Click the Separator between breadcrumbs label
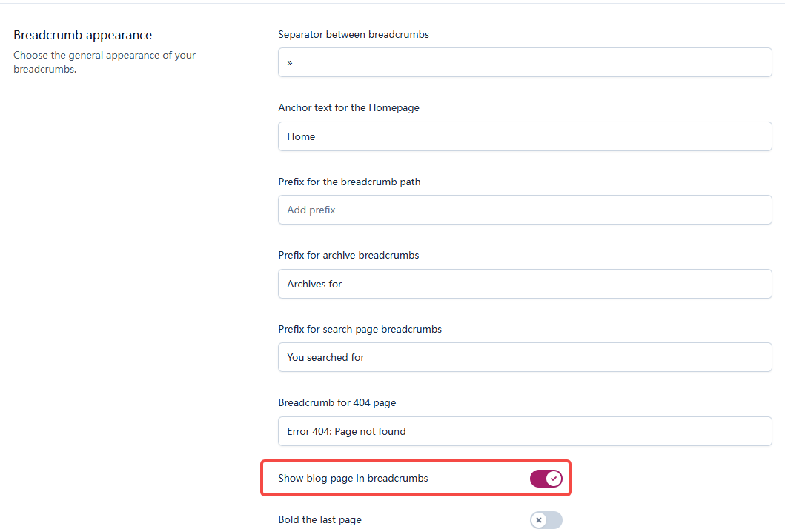Screen dimensions: 785x532 pyautogui.click(x=354, y=34)
